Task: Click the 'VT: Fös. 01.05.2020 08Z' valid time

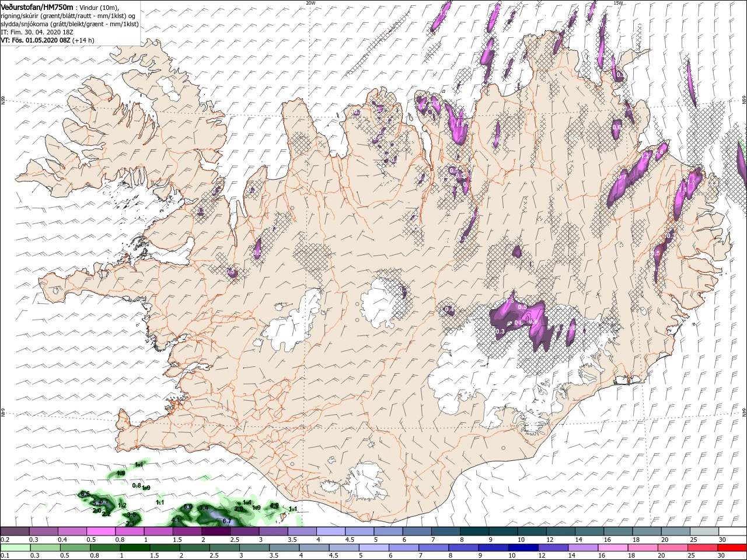Action: (36, 40)
